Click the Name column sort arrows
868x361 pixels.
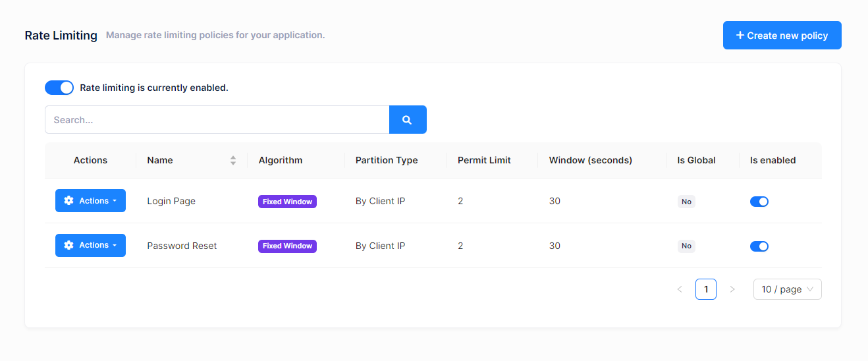click(233, 161)
